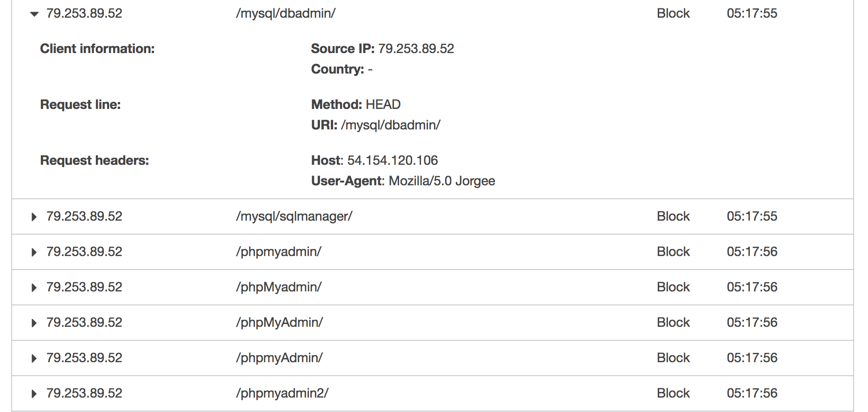Expand the /phpmyadmin/ request details
Image resolution: width=868 pixels, height=412 pixels.
tap(34, 252)
